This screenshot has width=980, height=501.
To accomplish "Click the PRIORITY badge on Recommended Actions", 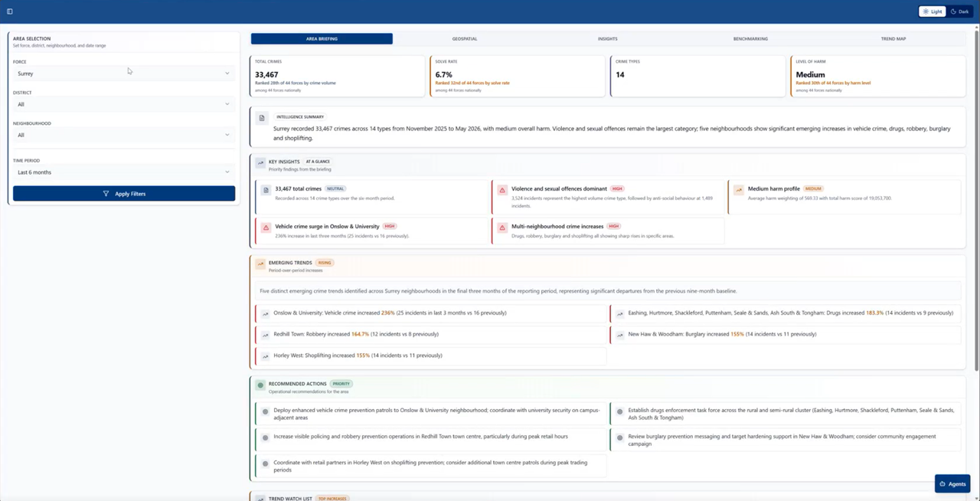I will [341, 384].
